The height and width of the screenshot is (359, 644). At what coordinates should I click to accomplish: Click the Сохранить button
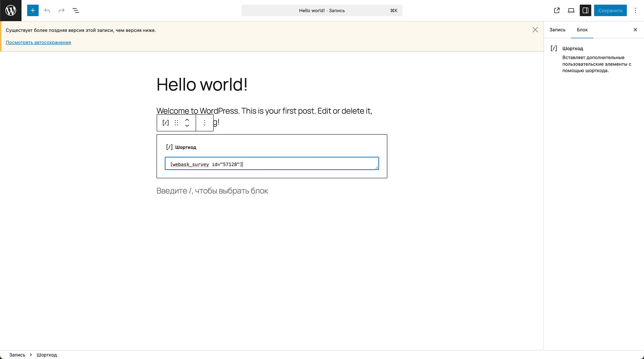click(610, 10)
